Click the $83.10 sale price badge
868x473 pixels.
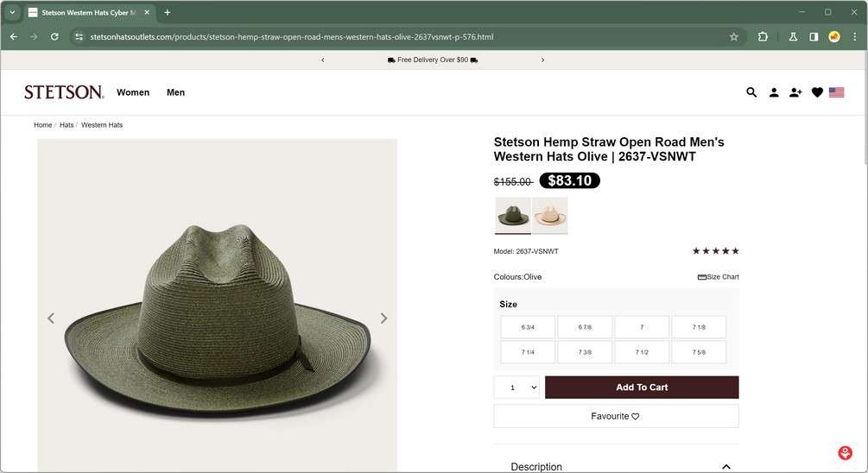point(570,180)
